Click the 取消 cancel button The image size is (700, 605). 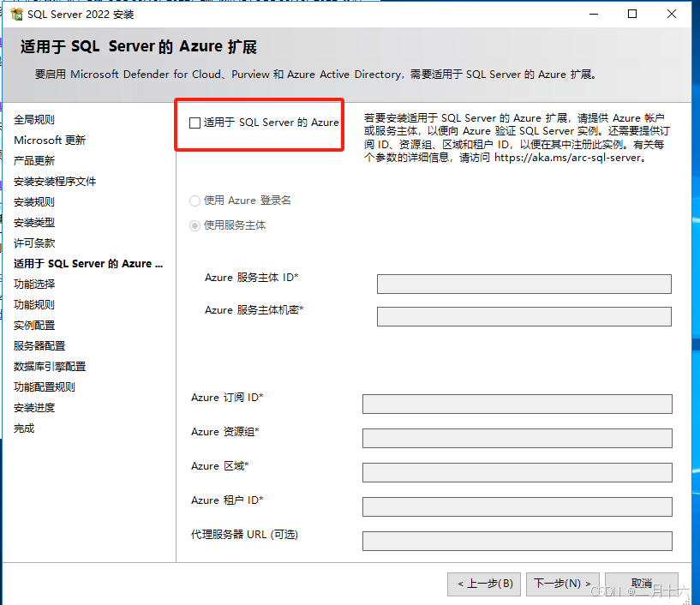(642, 584)
